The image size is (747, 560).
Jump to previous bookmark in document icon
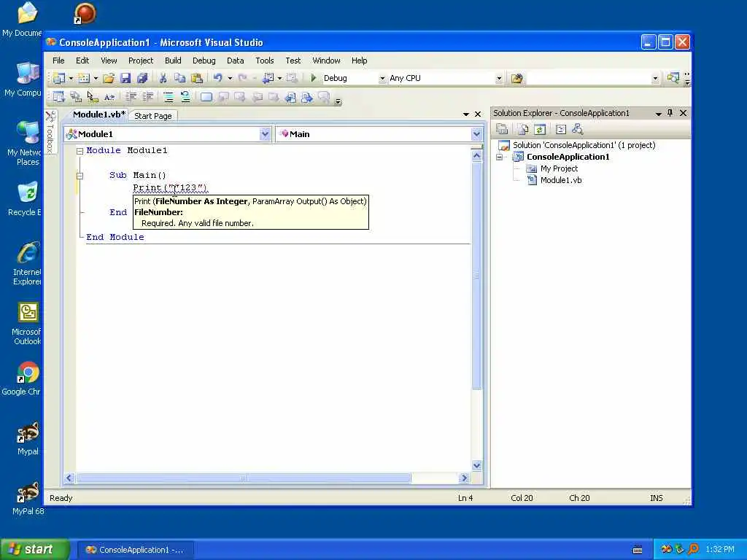point(290,97)
